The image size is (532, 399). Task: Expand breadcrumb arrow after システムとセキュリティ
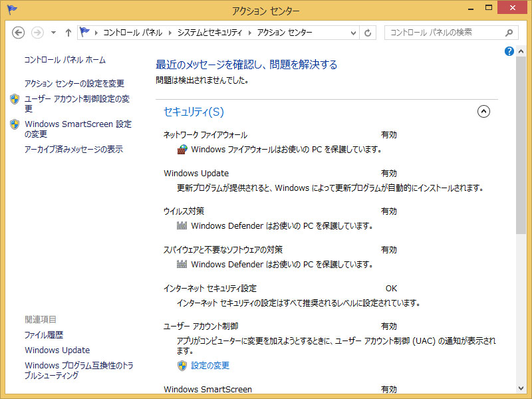250,33
